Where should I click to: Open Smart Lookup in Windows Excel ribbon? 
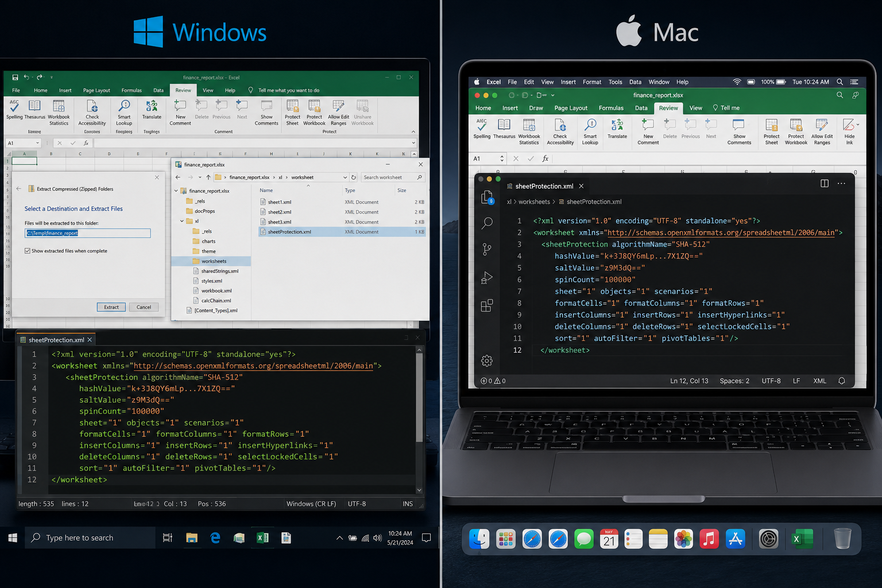tap(124, 113)
